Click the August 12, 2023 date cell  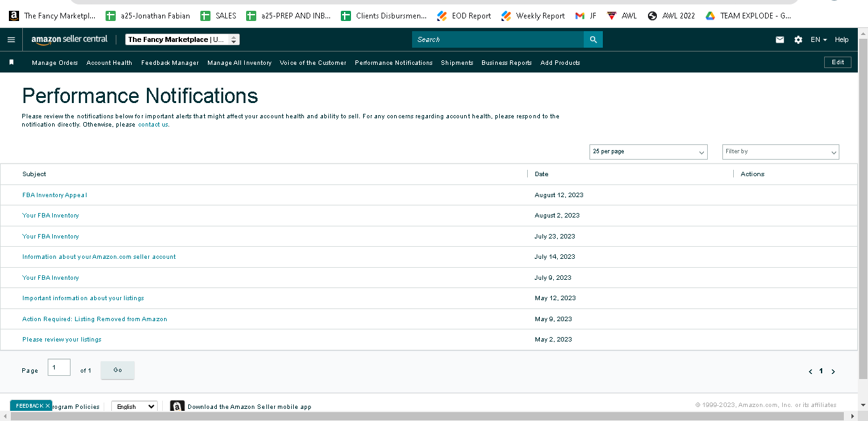pyautogui.click(x=559, y=195)
